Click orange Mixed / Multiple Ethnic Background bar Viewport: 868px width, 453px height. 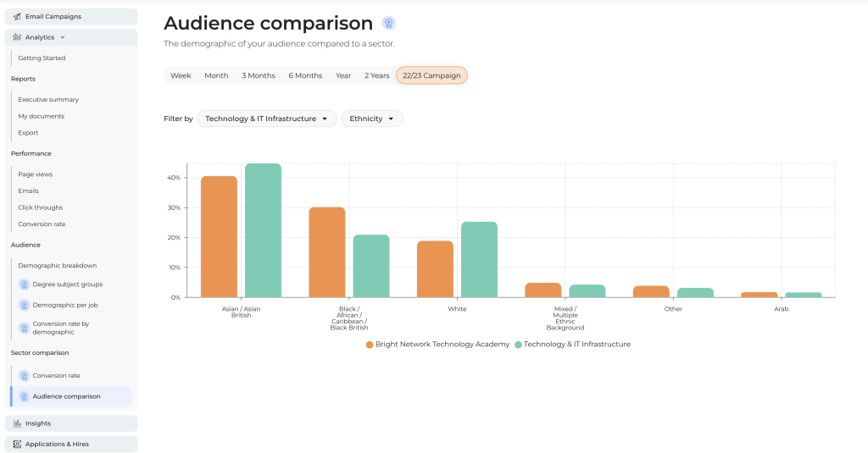[x=543, y=290]
